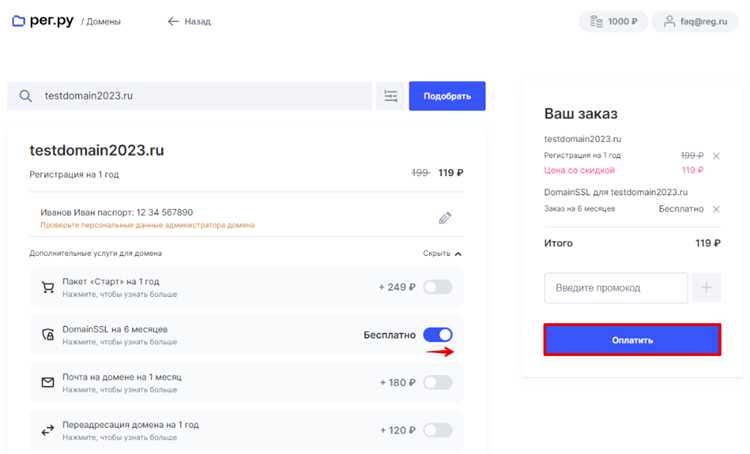The image size is (750, 454).
Task: Click the Итого 119 ₽ total
Action: pos(632,243)
